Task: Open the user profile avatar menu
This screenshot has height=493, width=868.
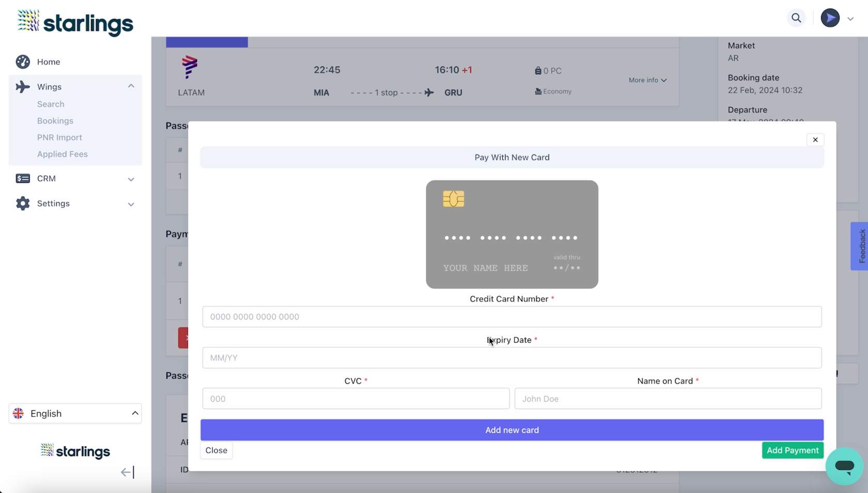Action: 830,18
